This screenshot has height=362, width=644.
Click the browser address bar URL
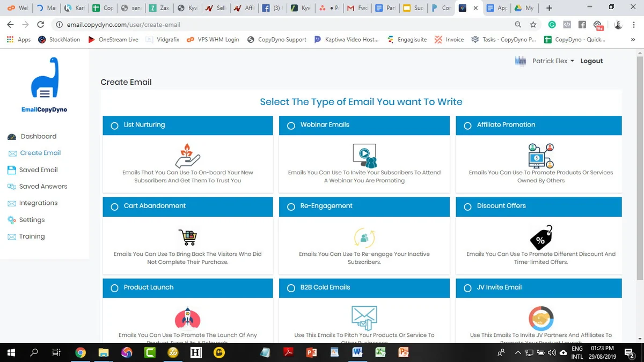click(123, 25)
